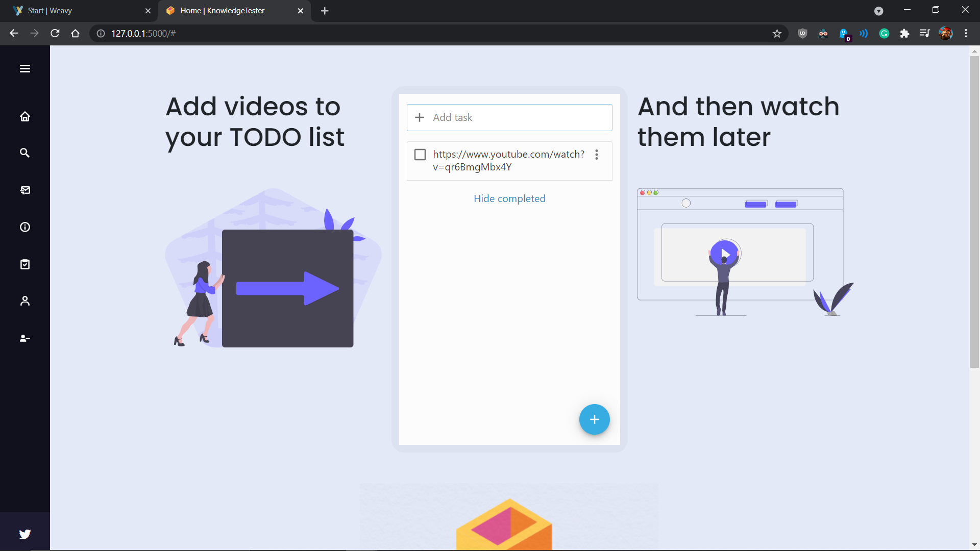This screenshot has width=980, height=551.
Task: Open the info icon in sidebar
Action: tap(24, 227)
